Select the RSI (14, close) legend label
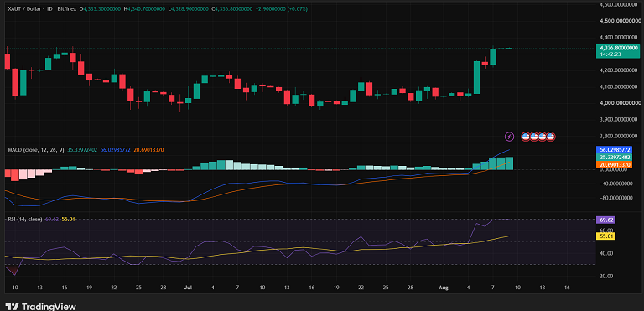This screenshot has width=644, height=311. pos(25,220)
